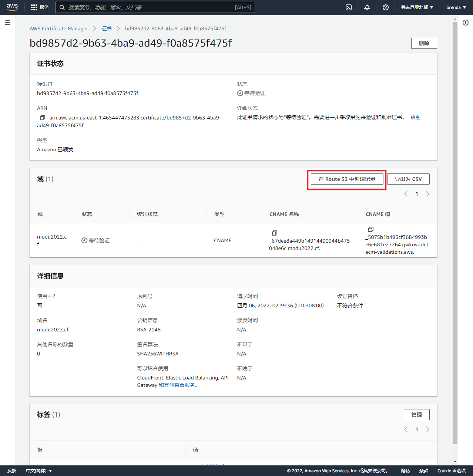Open the info panel icon at right

point(466,23)
